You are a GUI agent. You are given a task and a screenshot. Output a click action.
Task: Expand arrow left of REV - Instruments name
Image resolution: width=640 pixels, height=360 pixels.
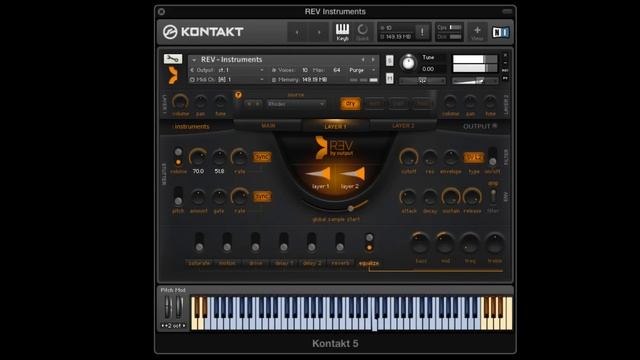coord(194,60)
